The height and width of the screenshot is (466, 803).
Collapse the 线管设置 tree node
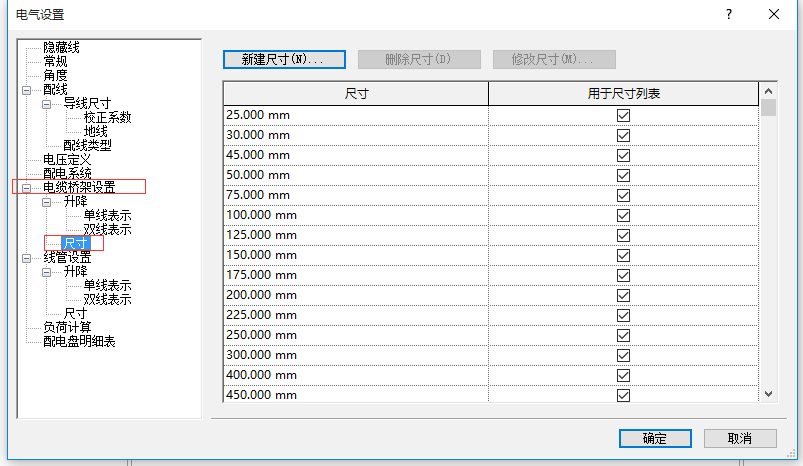(27, 259)
